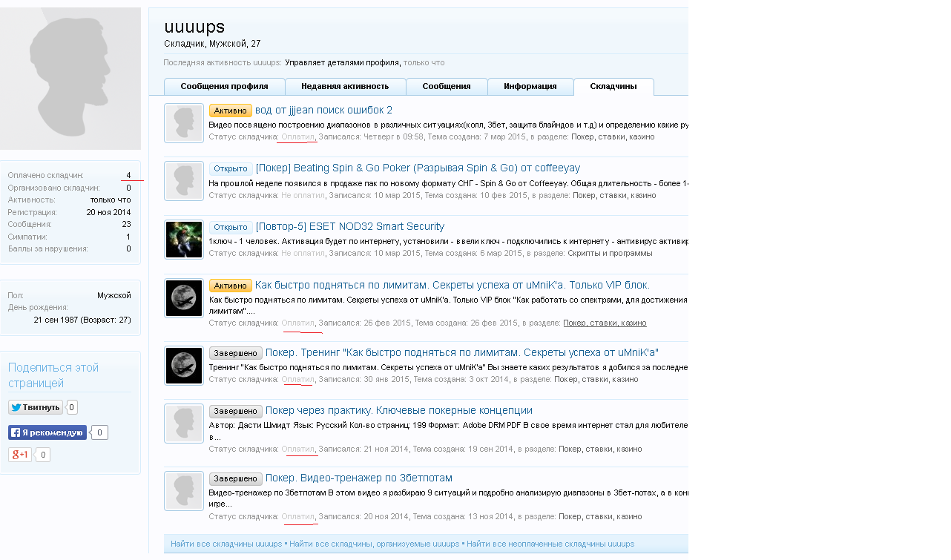The image size is (951, 560).
Task: Open "Покер через практику" thread
Action: point(398,411)
